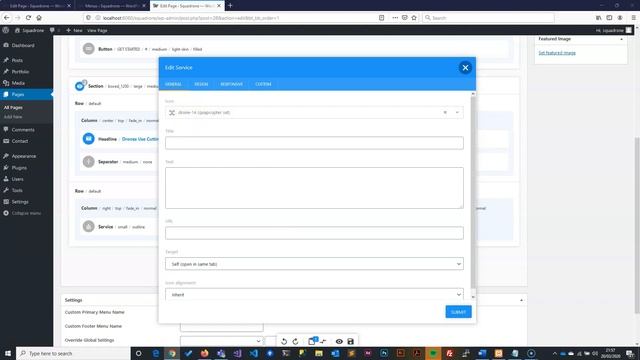Open the Appearance menu
The image size is (640, 360).
coord(24,156)
